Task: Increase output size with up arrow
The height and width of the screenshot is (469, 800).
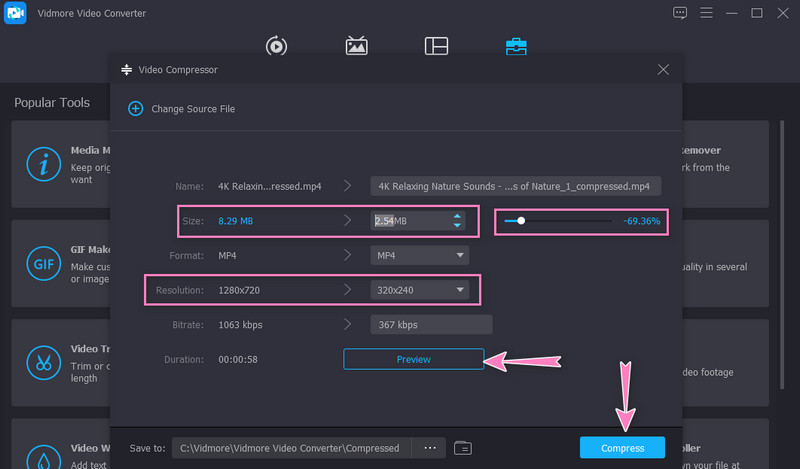Action: click(457, 215)
